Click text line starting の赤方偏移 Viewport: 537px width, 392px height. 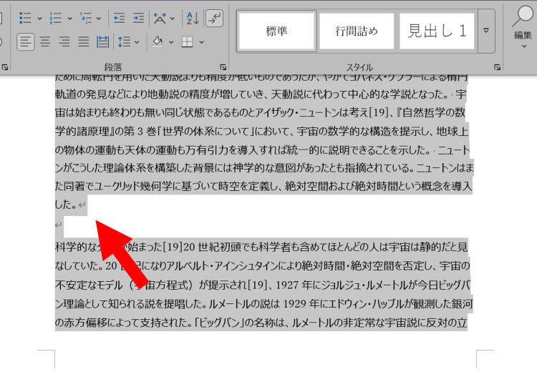pyautogui.click(x=261, y=323)
